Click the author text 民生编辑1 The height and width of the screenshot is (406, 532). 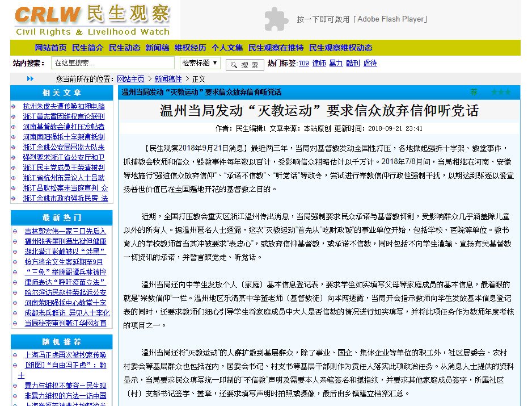point(251,128)
